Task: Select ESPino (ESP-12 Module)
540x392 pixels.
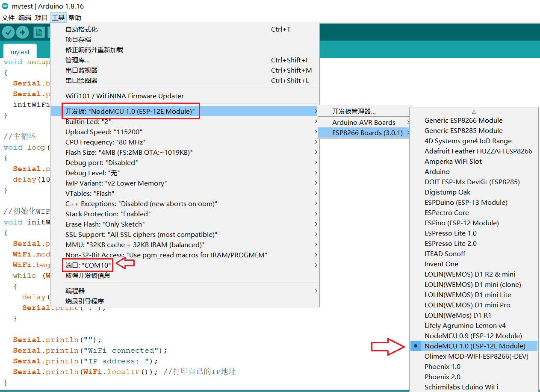Action: pos(475,223)
